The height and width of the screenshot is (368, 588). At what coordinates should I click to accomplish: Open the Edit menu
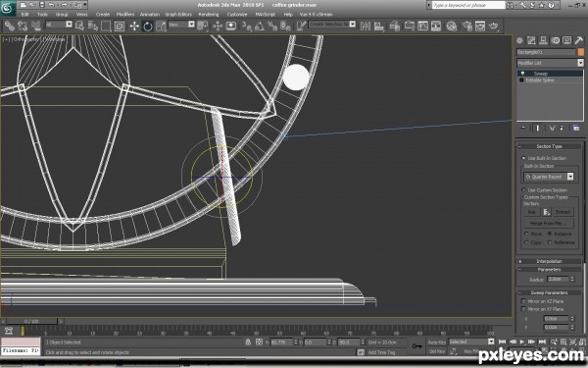[24, 15]
